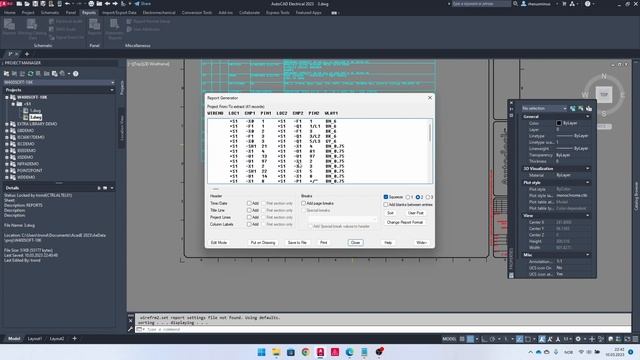Screen dimensions: 640x360
Task: Collapse the Misc section in Properties palette
Action: pyautogui.click(x=587, y=255)
